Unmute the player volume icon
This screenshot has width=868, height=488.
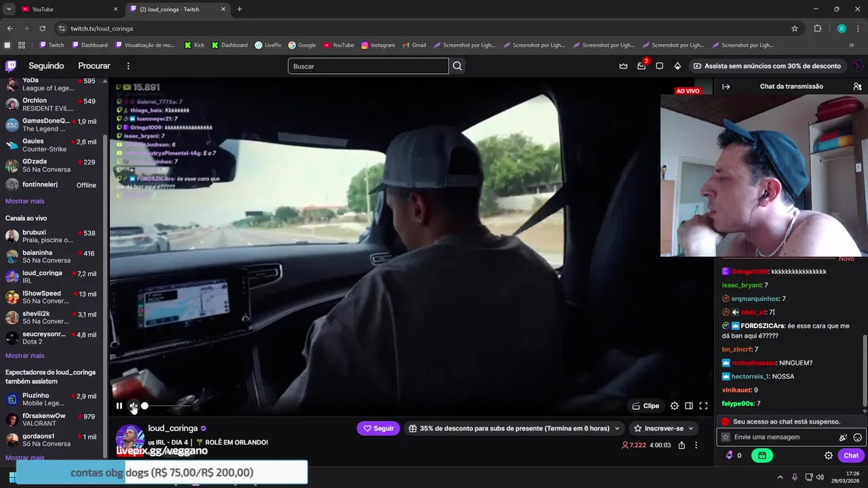coord(134,406)
